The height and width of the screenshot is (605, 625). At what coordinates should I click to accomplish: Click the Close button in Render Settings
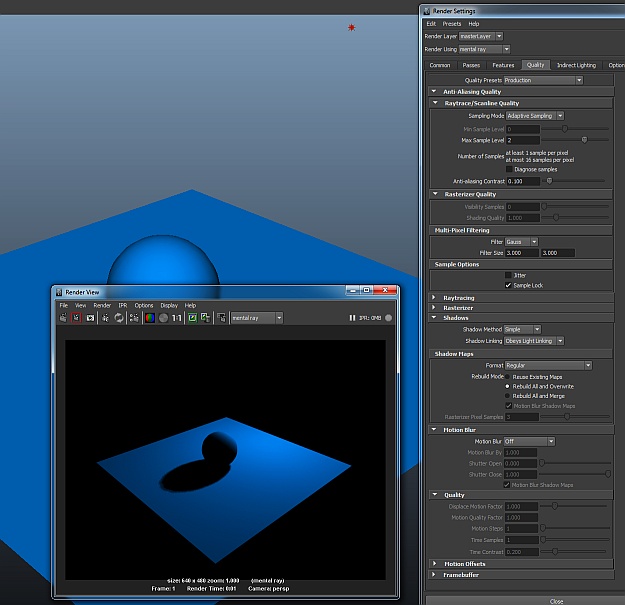[556, 601]
